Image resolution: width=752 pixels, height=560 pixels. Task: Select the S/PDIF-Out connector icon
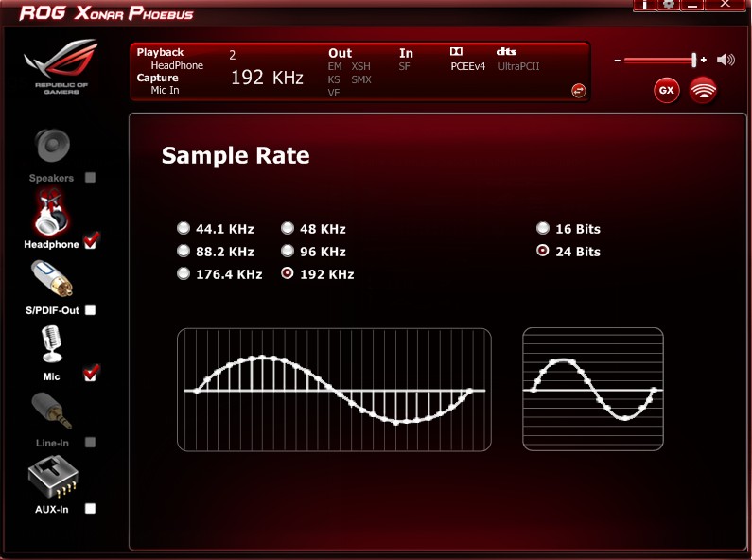(52, 279)
